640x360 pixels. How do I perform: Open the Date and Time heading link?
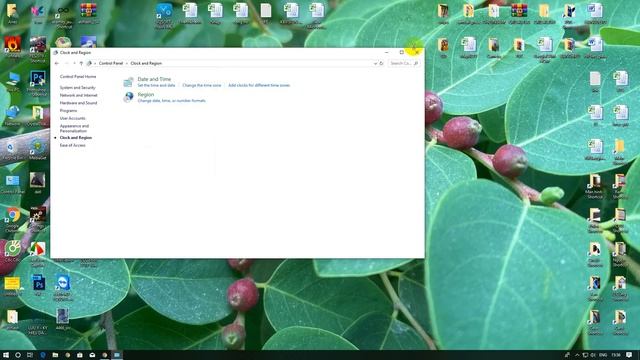coord(154,79)
